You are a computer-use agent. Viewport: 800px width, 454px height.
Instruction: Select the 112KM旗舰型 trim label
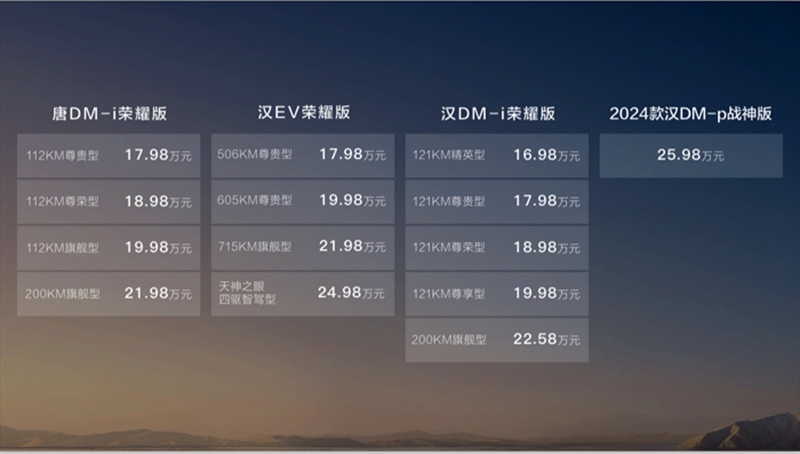tap(62, 248)
